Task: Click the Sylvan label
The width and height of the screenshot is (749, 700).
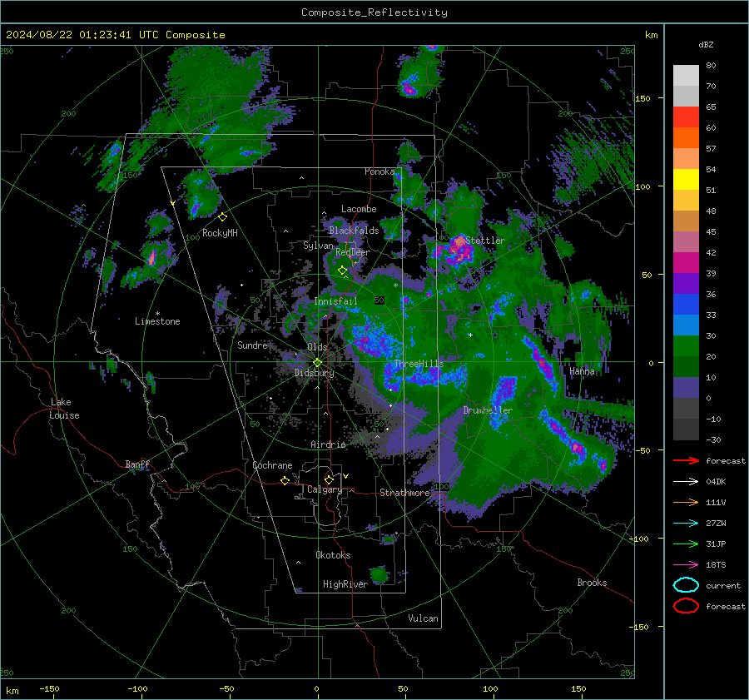Action: tap(318, 246)
